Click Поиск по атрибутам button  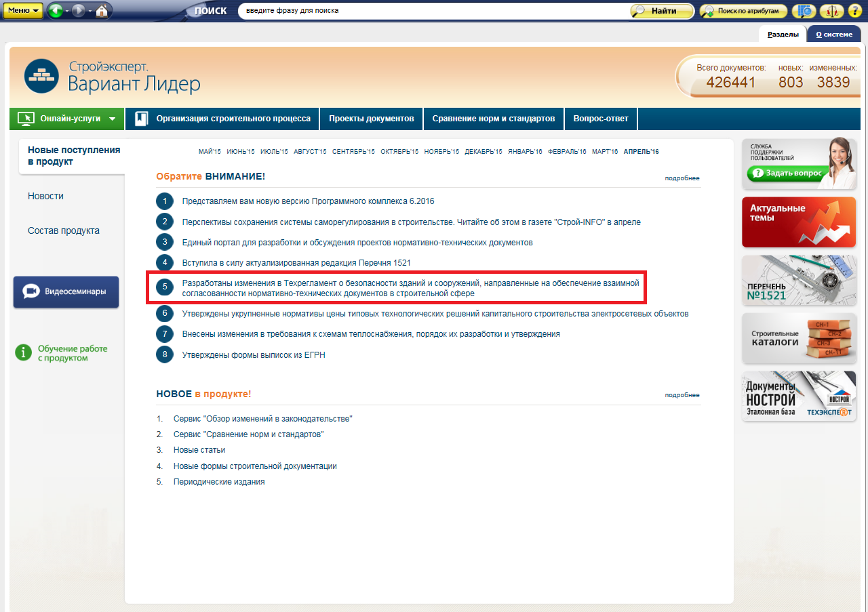744,11
